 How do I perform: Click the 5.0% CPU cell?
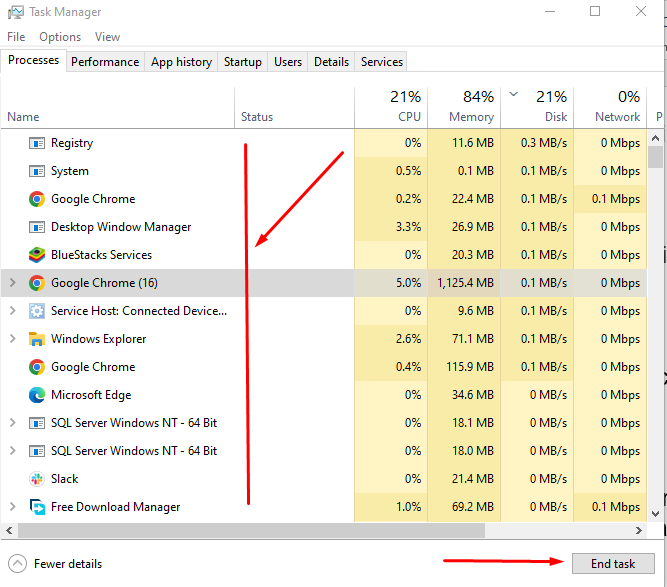pyautogui.click(x=391, y=283)
